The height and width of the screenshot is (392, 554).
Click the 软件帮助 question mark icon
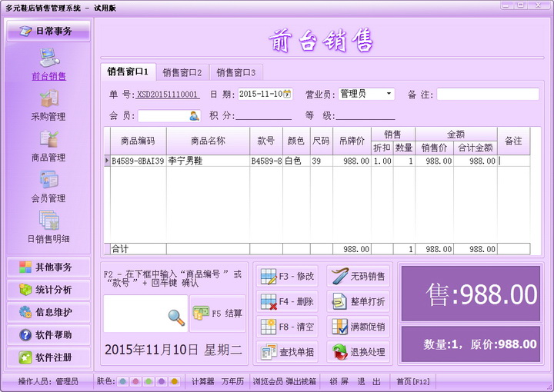click(x=25, y=335)
